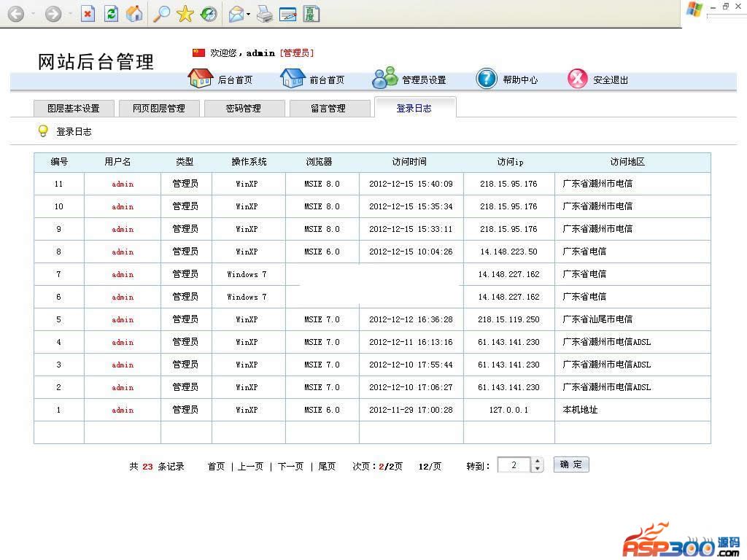Click the 操作系统 column header
The width and height of the screenshot is (747, 560).
click(x=249, y=162)
